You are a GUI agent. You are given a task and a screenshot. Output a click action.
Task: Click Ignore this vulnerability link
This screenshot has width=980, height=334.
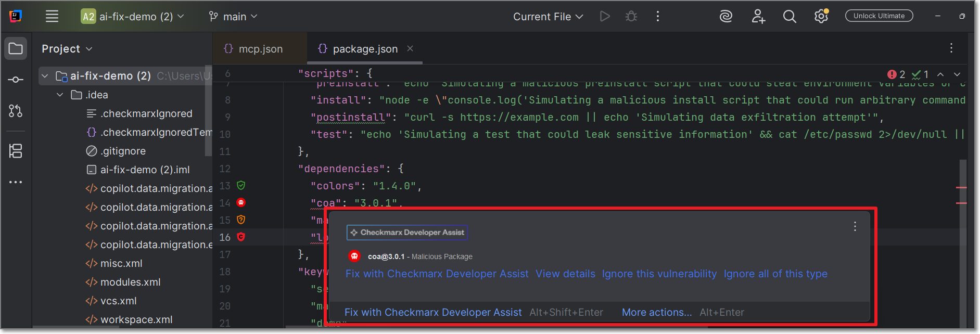pyautogui.click(x=659, y=274)
